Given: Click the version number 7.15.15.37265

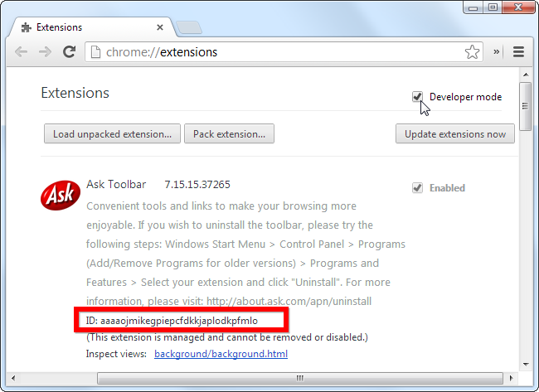Looking at the screenshot, I should pos(197,185).
